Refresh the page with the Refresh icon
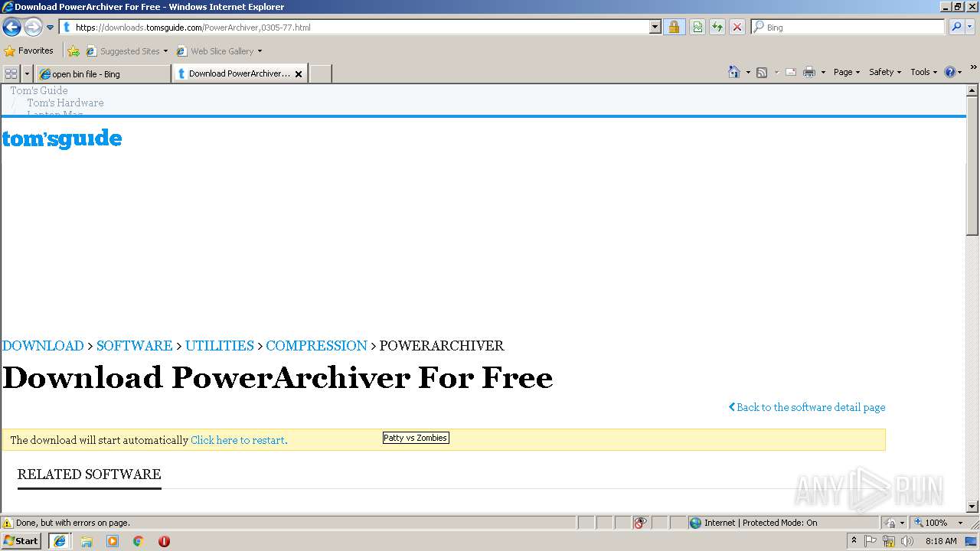Screen dimensions: 980x551 (717, 28)
